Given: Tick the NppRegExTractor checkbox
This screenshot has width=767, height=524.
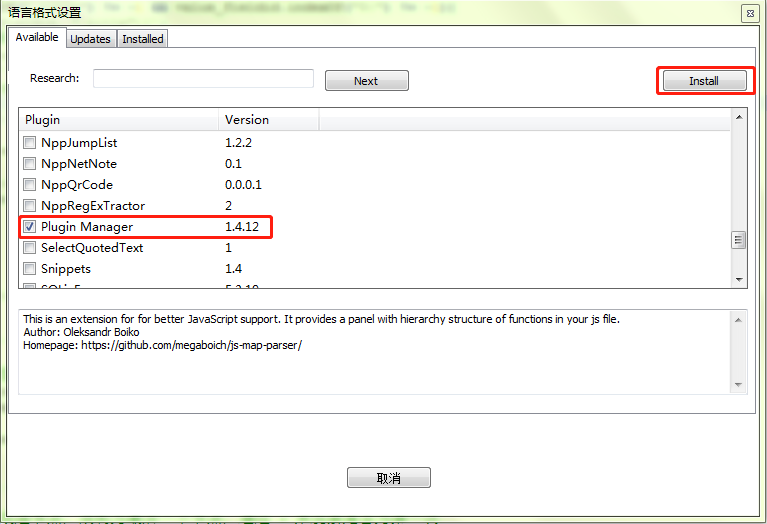Looking at the screenshot, I should (29, 205).
